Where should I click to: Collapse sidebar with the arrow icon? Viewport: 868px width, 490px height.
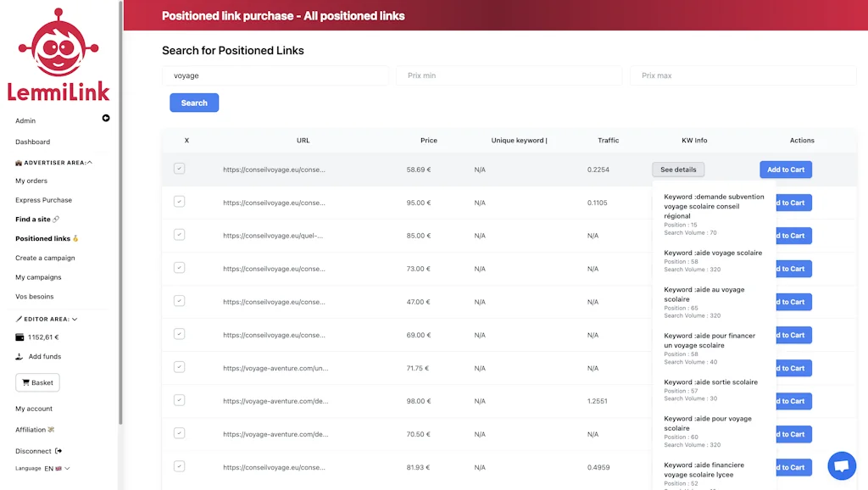pyautogui.click(x=106, y=118)
